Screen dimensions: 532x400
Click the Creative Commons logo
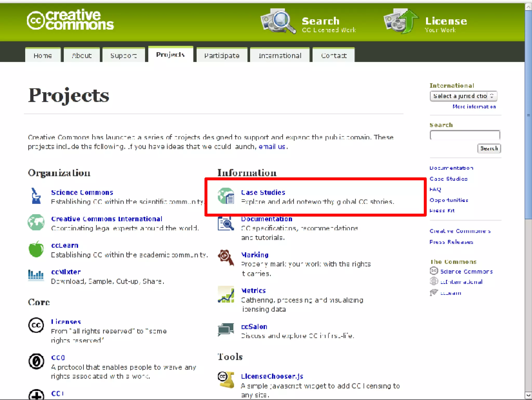(70, 20)
